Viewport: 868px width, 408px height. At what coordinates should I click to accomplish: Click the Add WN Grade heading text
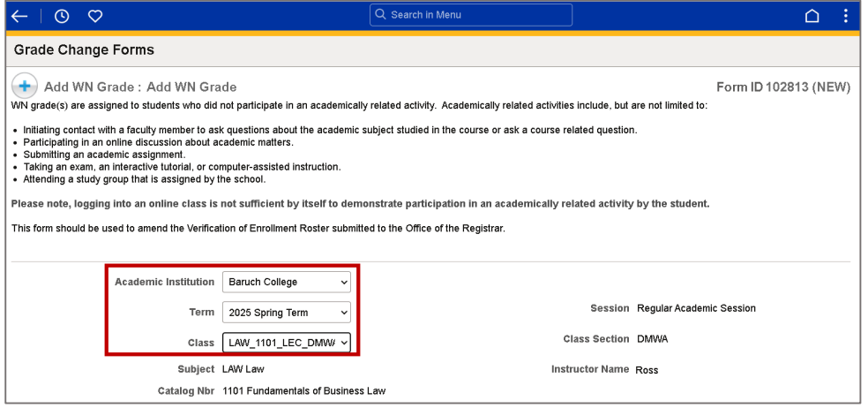[x=140, y=87]
